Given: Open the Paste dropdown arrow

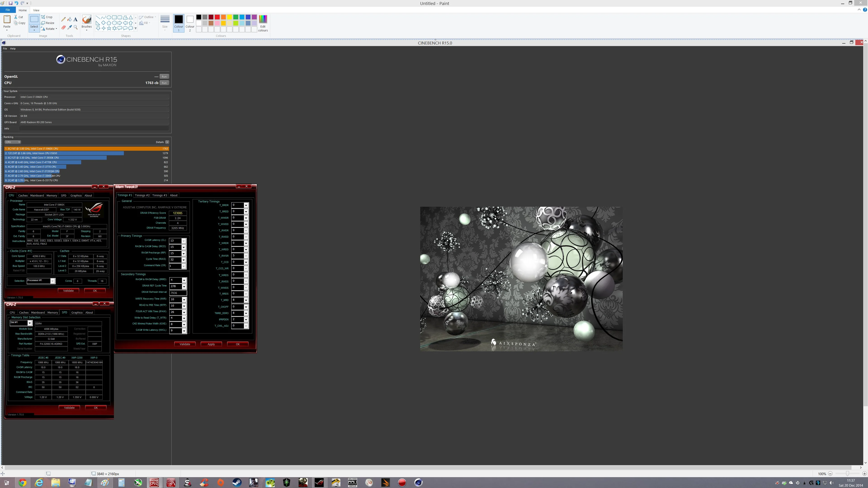Looking at the screenshot, I should click(7, 30).
